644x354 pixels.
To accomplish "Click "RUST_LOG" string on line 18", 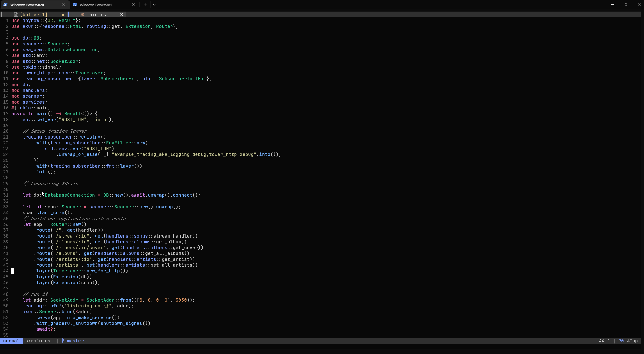I will pyautogui.click(x=72, y=120).
